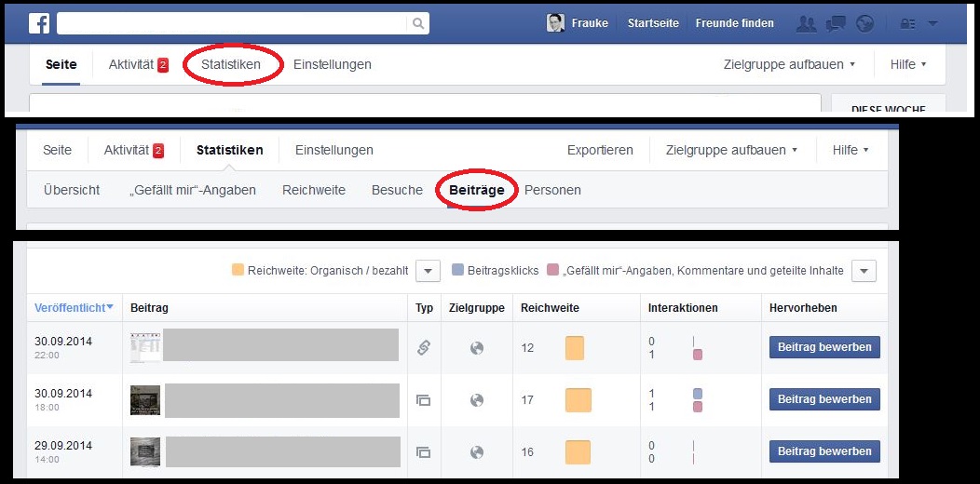The image size is (980, 484).
Task: Click Beitrag column header
Action: tap(149, 308)
